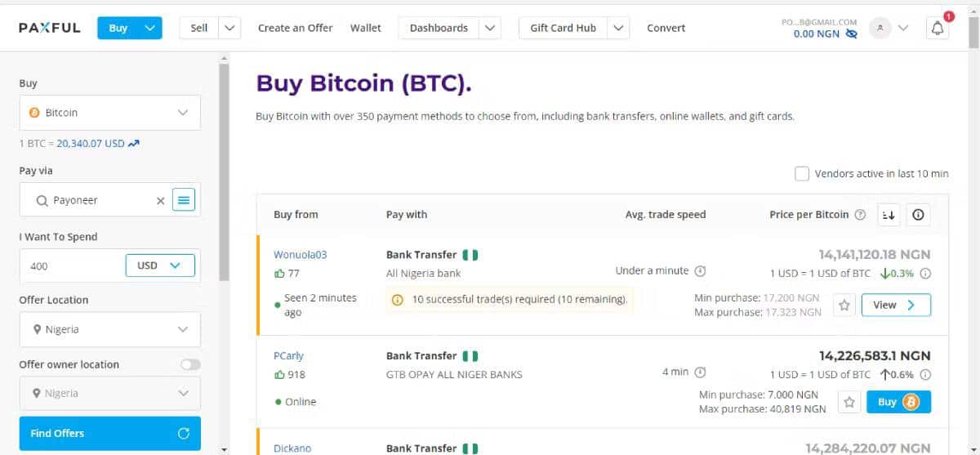The image size is (980, 455).
Task: Click the 20,340.07 USD rate link
Action: pos(91,144)
